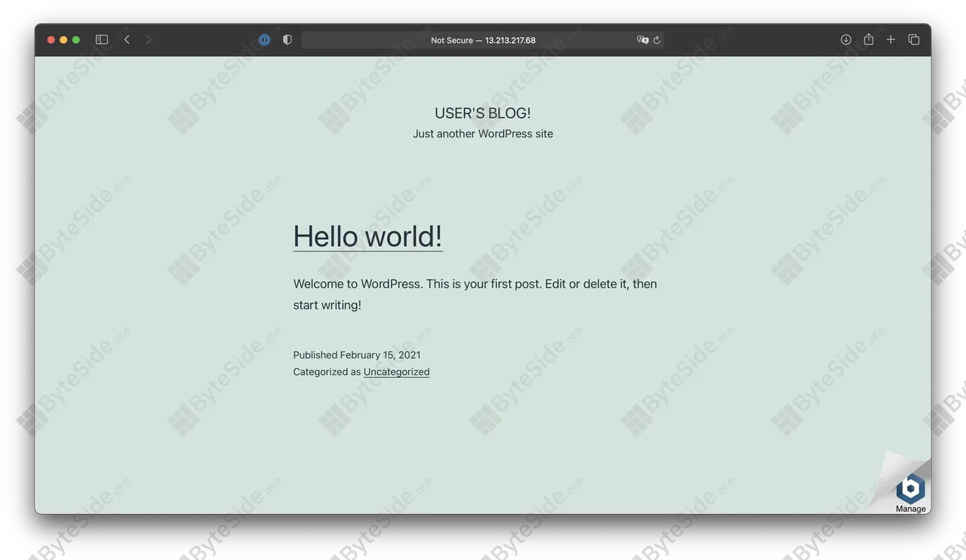This screenshot has height=560, width=966.
Task: Open the Share menu icon
Action: 869,39
